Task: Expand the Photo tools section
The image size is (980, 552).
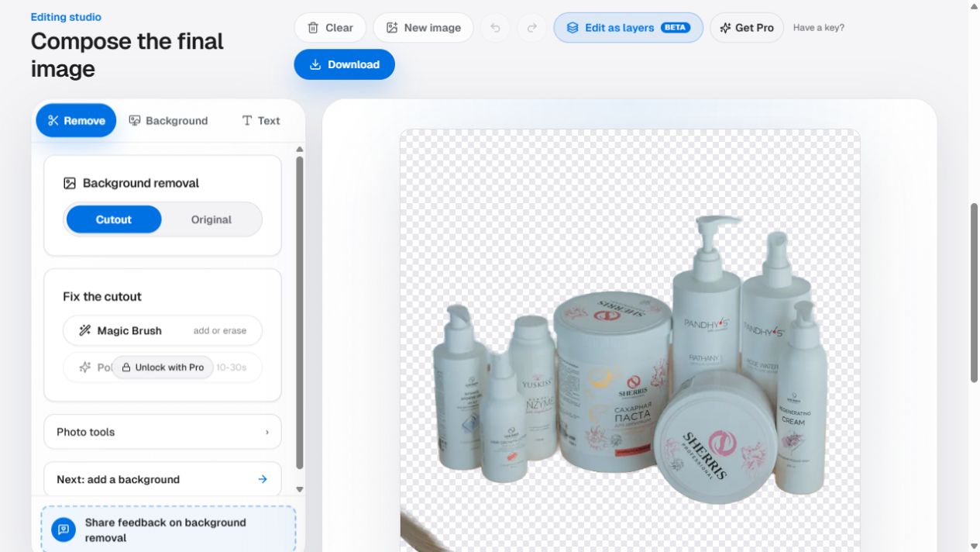Action: pyautogui.click(x=163, y=432)
